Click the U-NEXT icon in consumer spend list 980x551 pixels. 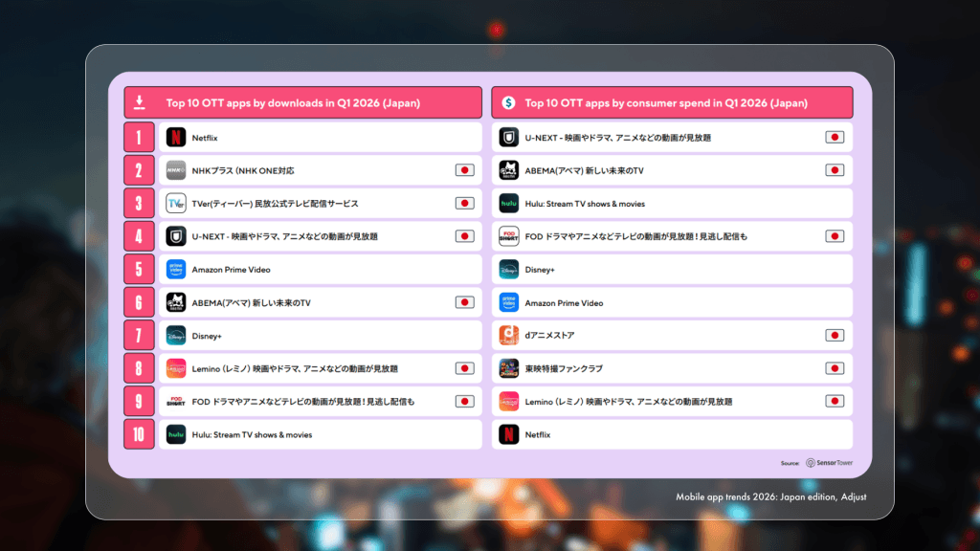coord(509,138)
